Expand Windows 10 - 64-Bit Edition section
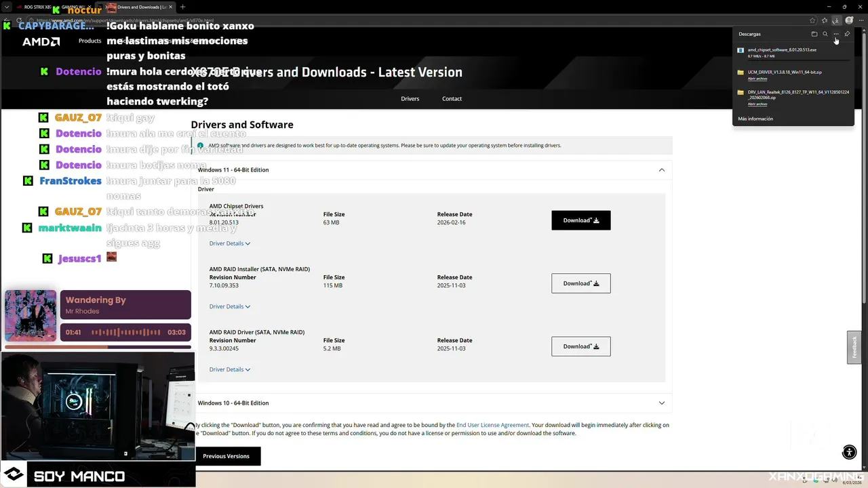868x488 pixels. click(x=662, y=403)
